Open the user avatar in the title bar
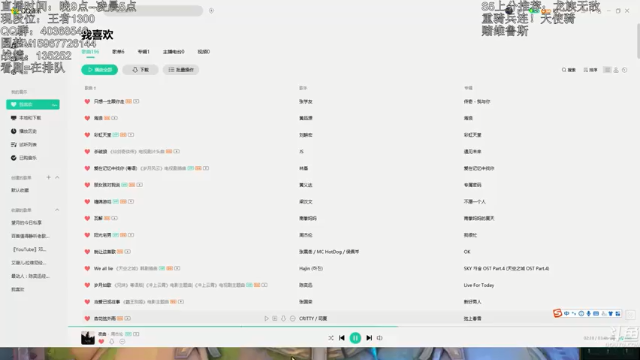Viewport: 640px width, 360px height. (509, 11)
